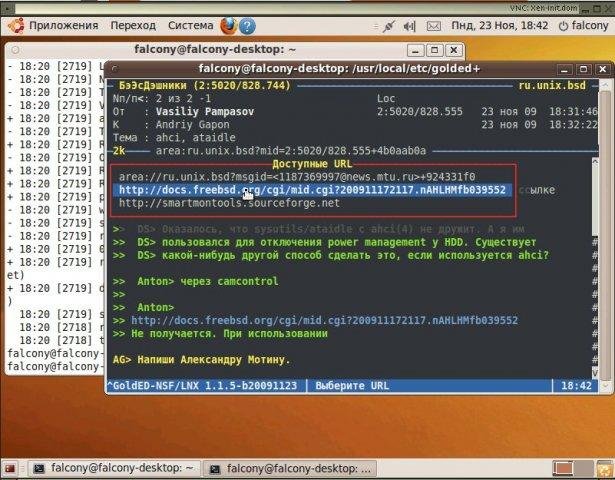Maximize the background terminal window

tap(435, 50)
